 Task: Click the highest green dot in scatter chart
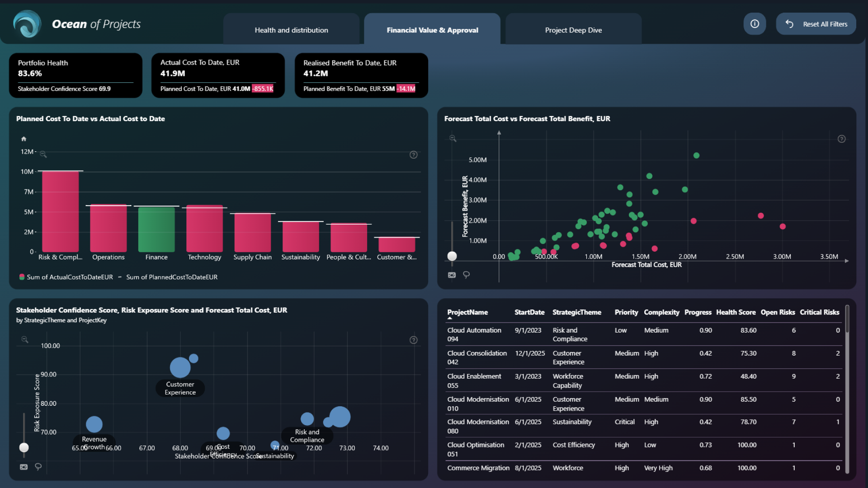696,155
